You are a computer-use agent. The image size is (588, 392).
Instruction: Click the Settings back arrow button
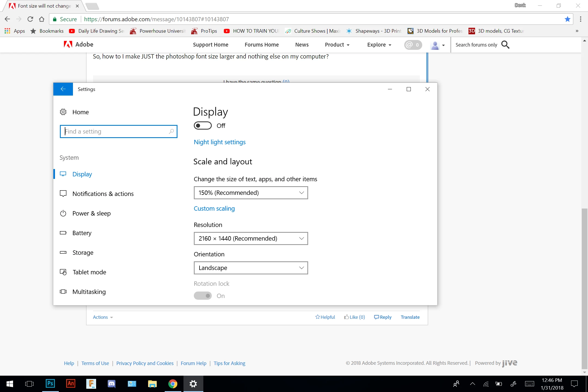click(63, 89)
